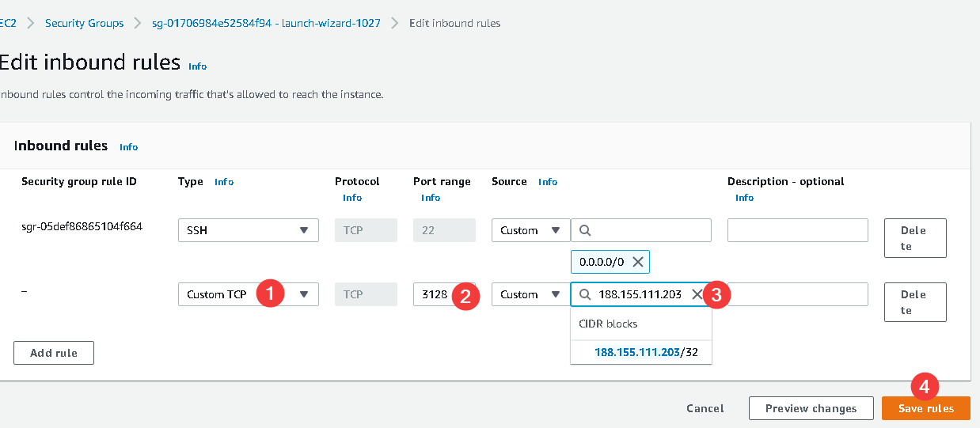
Task: Focus the port range field containing 3128
Action: pyautogui.click(x=433, y=294)
